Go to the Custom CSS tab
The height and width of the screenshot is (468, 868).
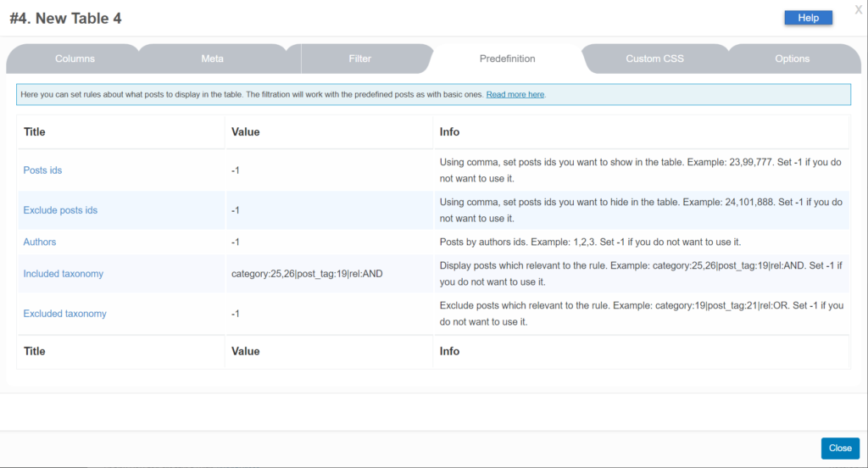pos(654,59)
